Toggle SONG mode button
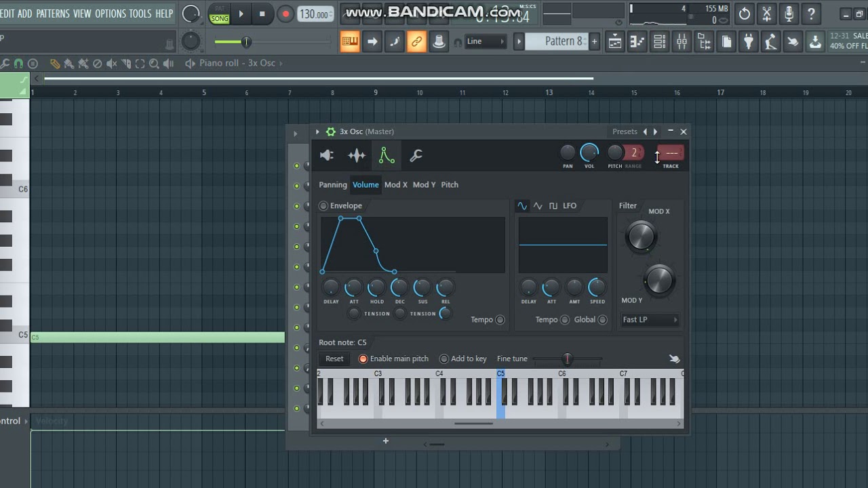The height and width of the screenshot is (488, 868). (219, 19)
